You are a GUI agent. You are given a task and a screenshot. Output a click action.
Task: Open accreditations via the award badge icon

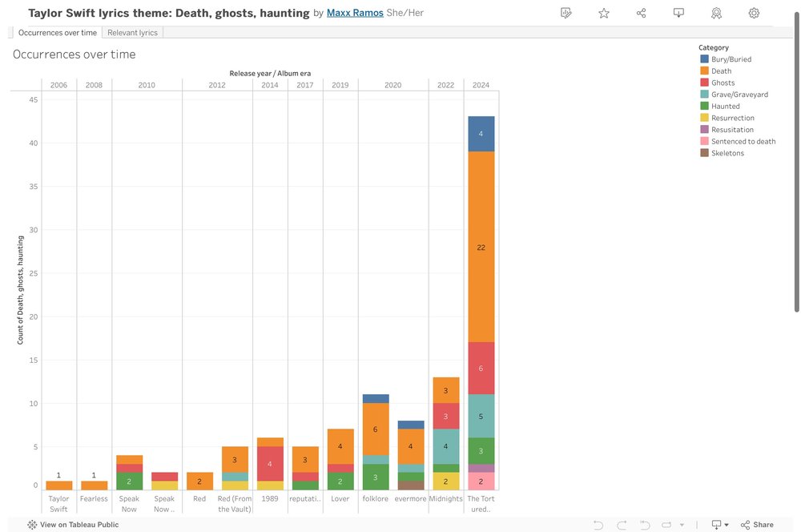click(x=715, y=13)
